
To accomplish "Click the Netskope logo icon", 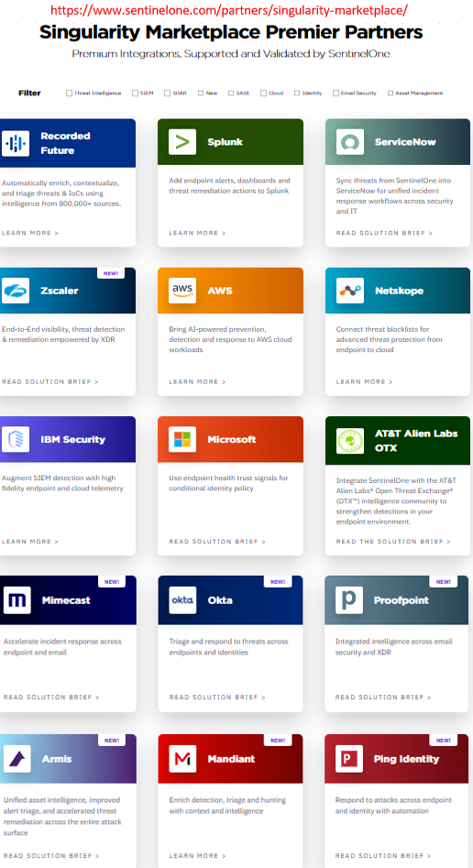I will 350,291.
